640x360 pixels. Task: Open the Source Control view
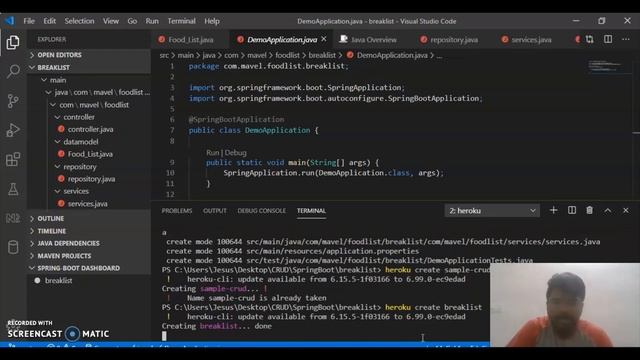point(13,101)
